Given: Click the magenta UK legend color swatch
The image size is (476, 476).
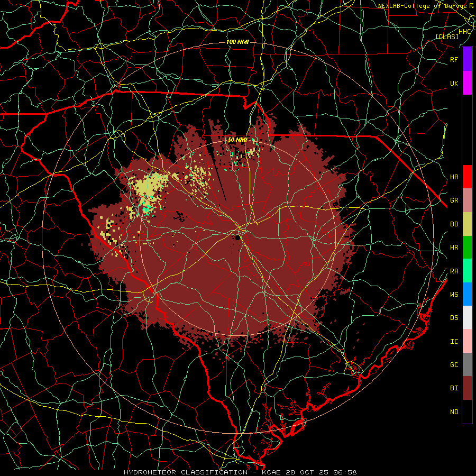Looking at the screenshot, I should tap(467, 83).
